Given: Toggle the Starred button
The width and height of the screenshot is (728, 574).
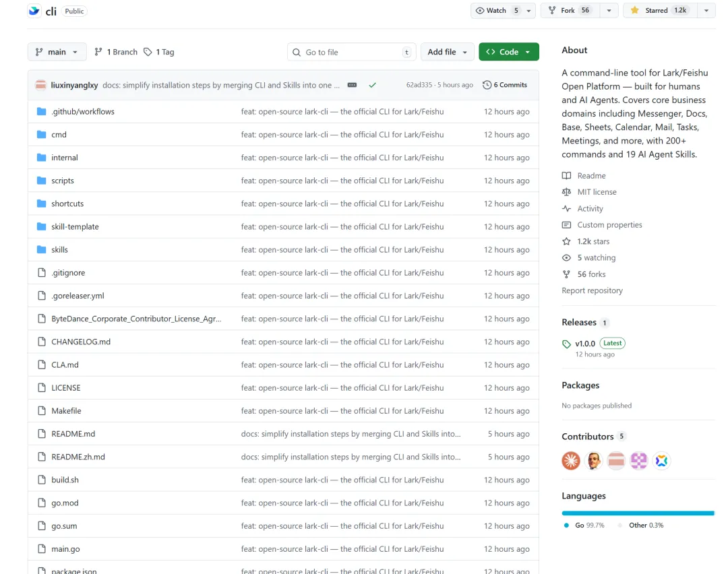Looking at the screenshot, I should click(660, 10).
